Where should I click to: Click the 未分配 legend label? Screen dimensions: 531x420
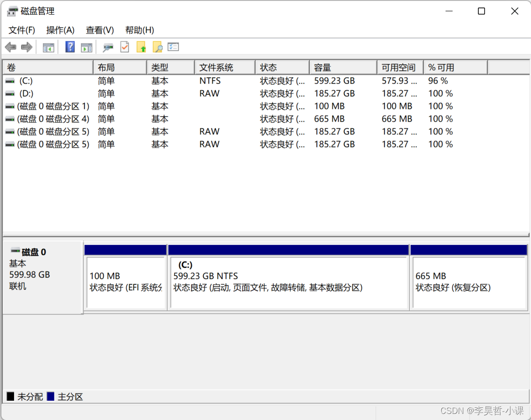coord(30,397)
